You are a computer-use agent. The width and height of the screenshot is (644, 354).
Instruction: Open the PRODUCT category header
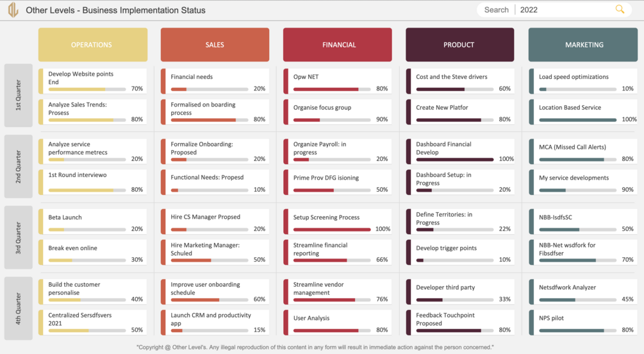click(x=459, y=45)
